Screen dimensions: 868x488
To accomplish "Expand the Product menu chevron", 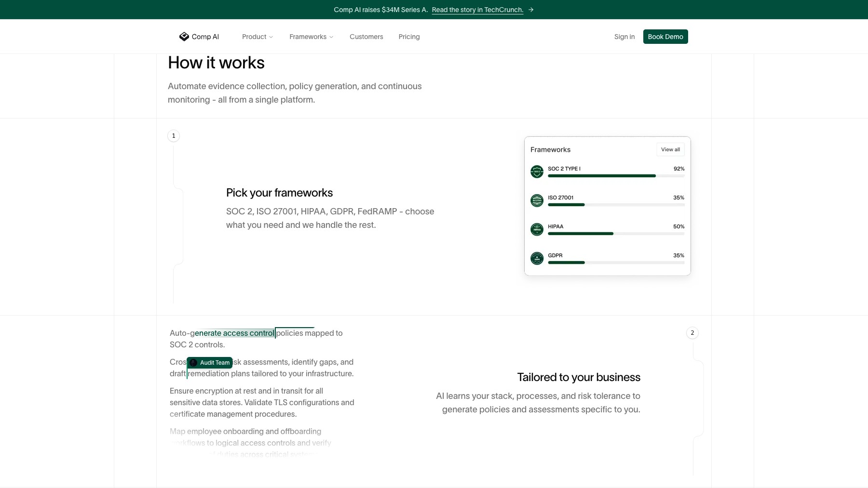I will click(x=271, y=37).
